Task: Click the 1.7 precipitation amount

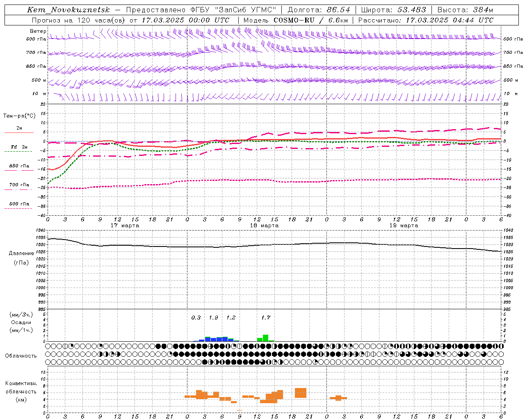Action: 266,317
